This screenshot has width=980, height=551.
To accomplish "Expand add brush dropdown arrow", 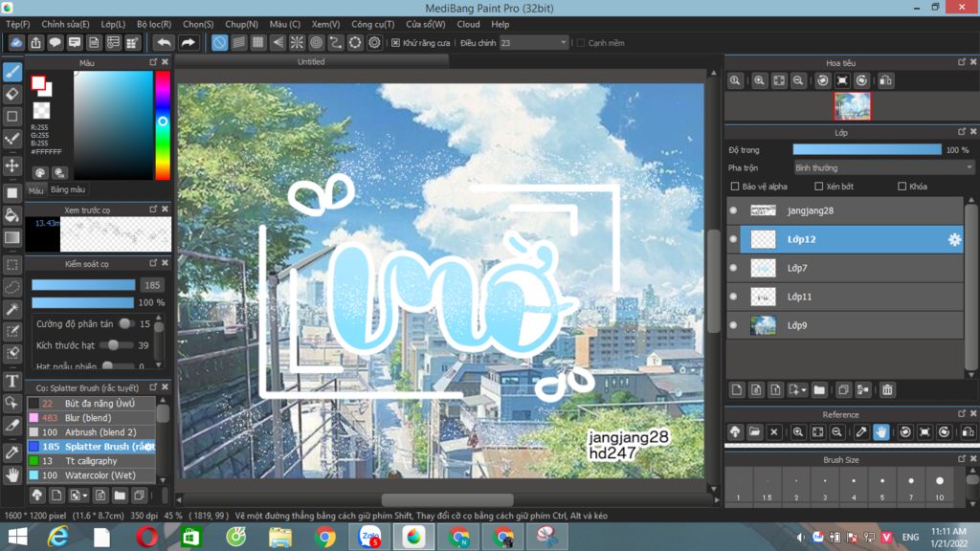I will pos(85,496).
